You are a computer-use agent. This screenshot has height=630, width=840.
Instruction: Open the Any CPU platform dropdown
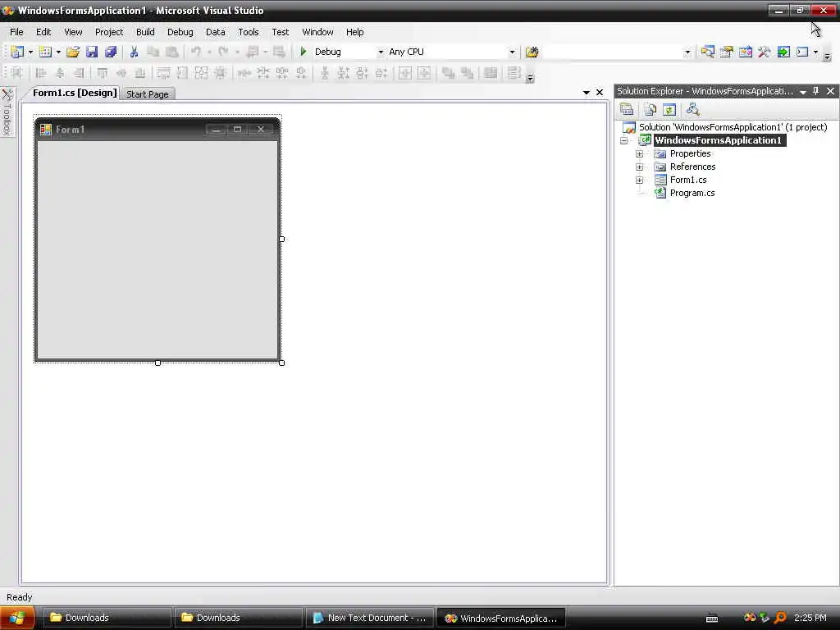point(512,52)
